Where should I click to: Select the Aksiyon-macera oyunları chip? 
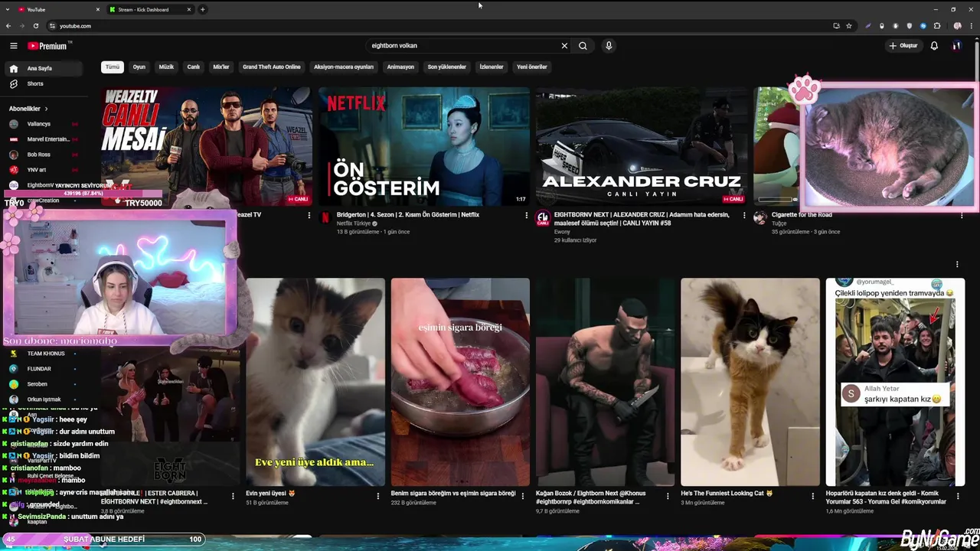tap(344, 67)
